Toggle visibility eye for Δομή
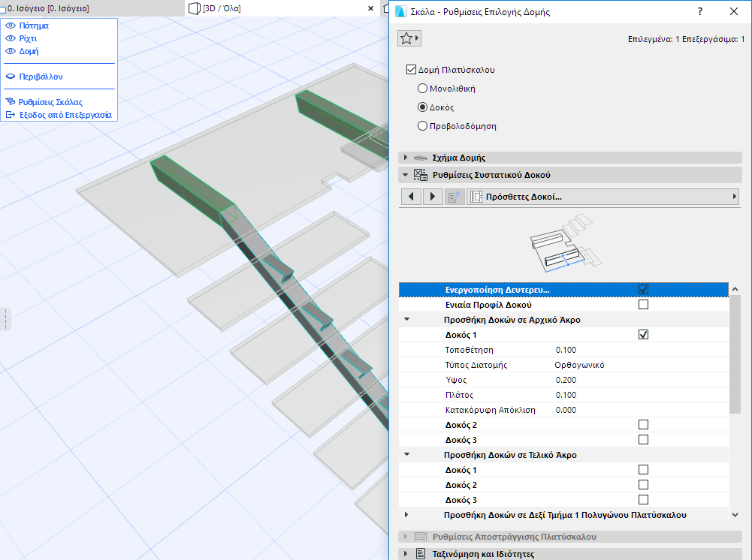This screenshot has height=560, width=752. coord(11,51)
